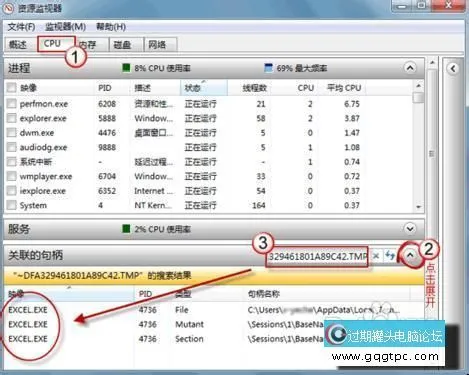Click the 6.75 average CPU value

tap(352, 104)
